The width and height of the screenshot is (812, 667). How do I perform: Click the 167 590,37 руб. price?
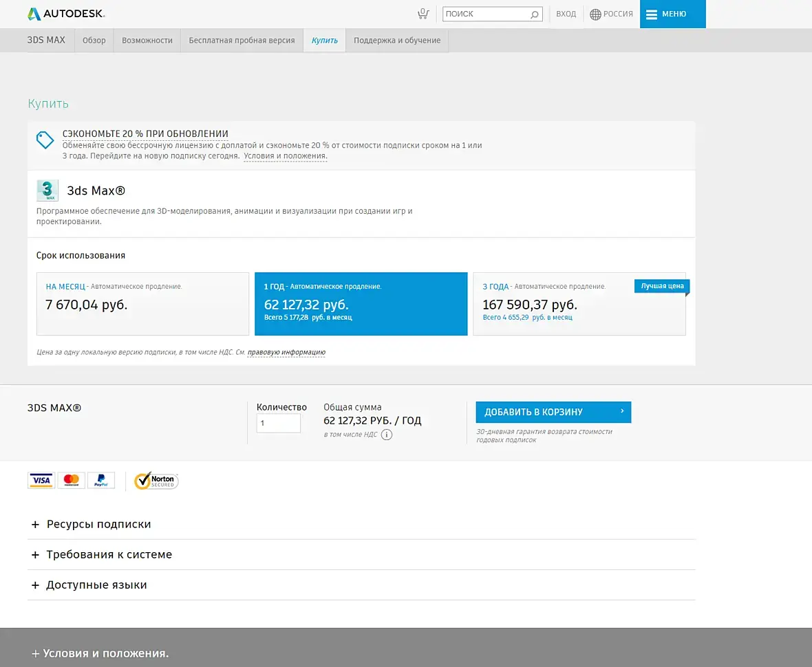(530, 305)
